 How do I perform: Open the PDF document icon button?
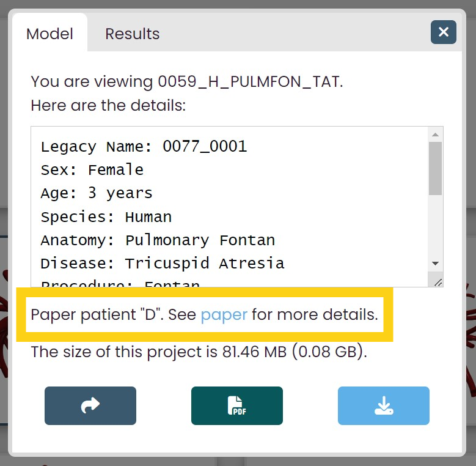coord(237,405)
